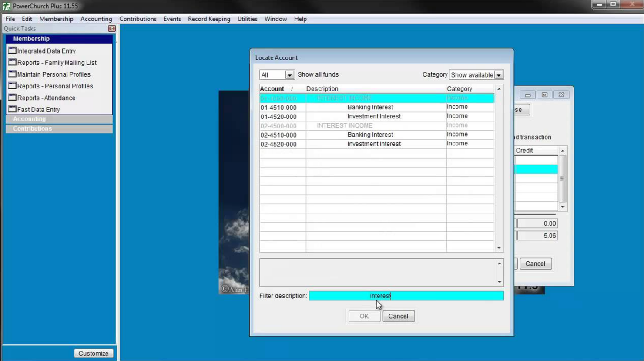Image resolution: width=644 pixels, height=361 pixels.
Task: Open the Window menu
Action: click(x=275, y=19)
